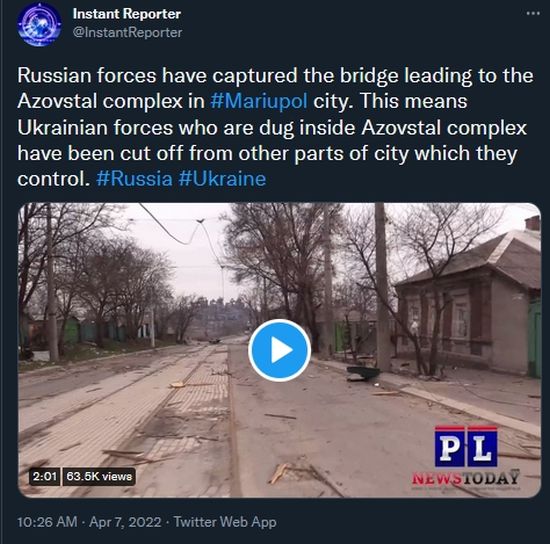Screen dimensions: 550x544
Task: Play the Mariupol video
Action: click(279, 350)
